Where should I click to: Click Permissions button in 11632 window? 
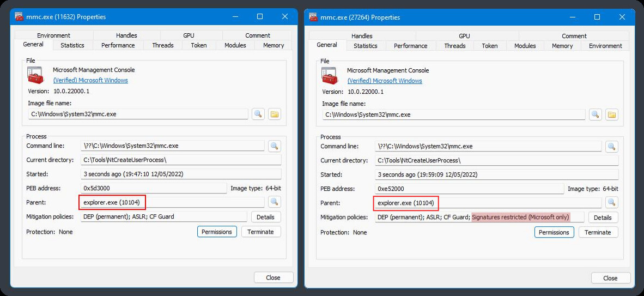click(217, 232)
